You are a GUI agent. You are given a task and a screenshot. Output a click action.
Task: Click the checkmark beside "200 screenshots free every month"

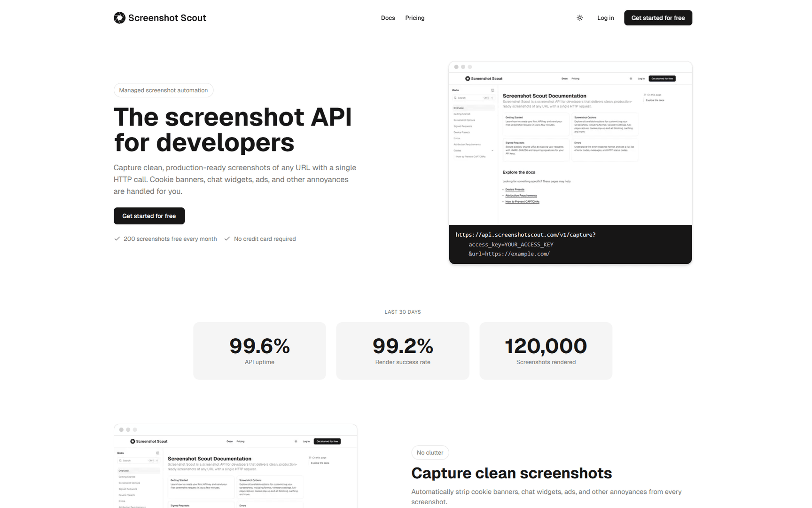pos(117,238)
